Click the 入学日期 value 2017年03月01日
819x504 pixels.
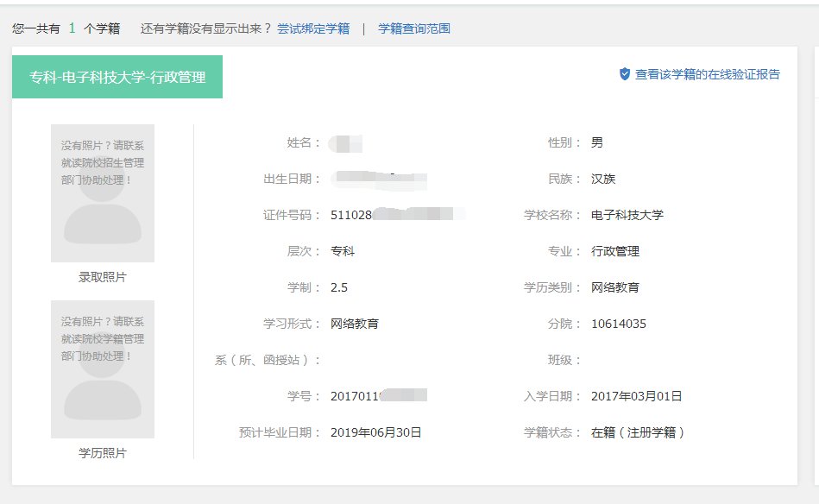(x=636, y=396)
